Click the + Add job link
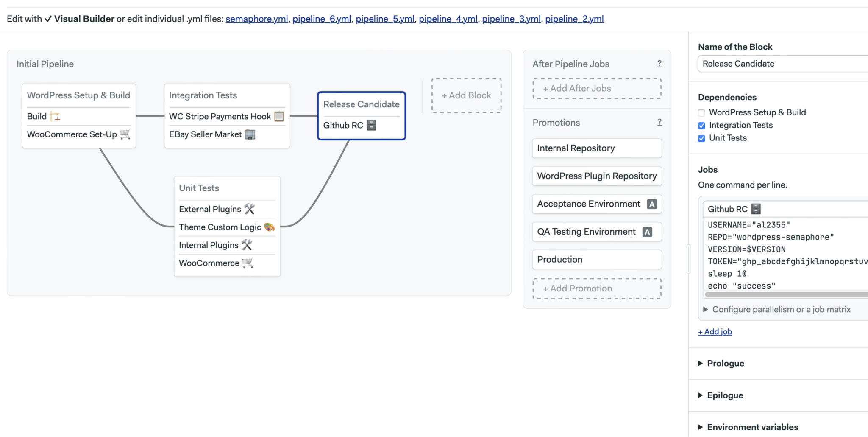 point(714,331)
